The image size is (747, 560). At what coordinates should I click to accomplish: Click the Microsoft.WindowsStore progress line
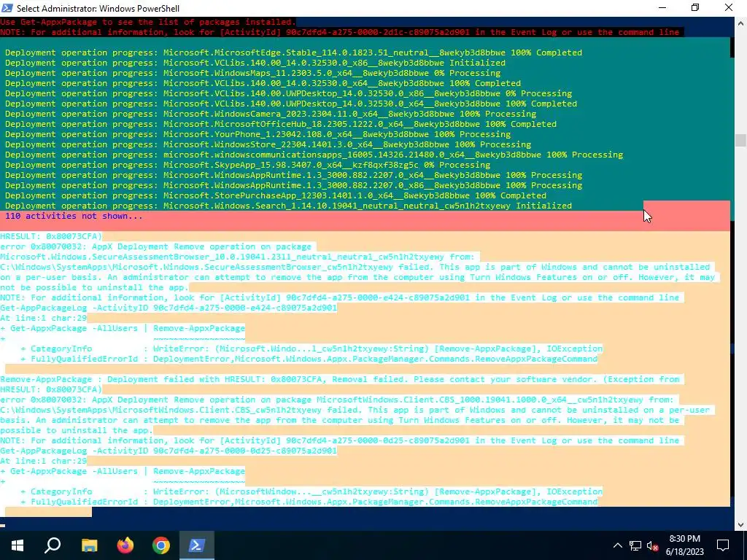[268, 144]
